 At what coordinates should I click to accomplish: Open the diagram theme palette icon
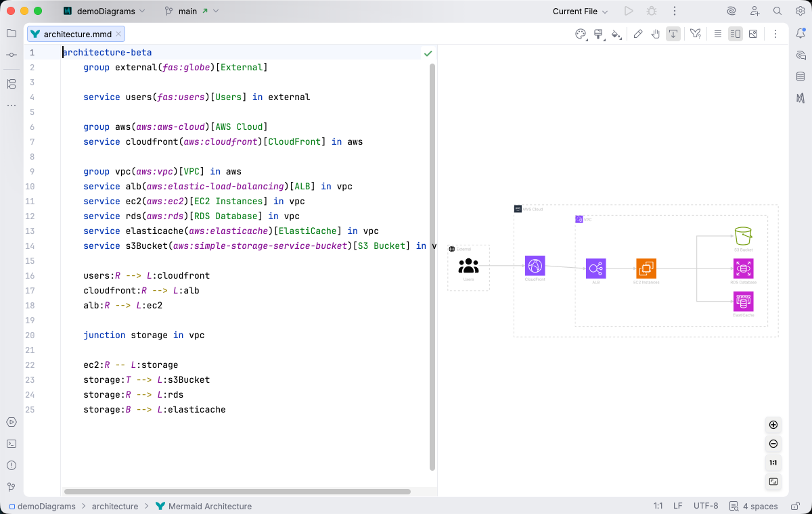tap(580, 34)
